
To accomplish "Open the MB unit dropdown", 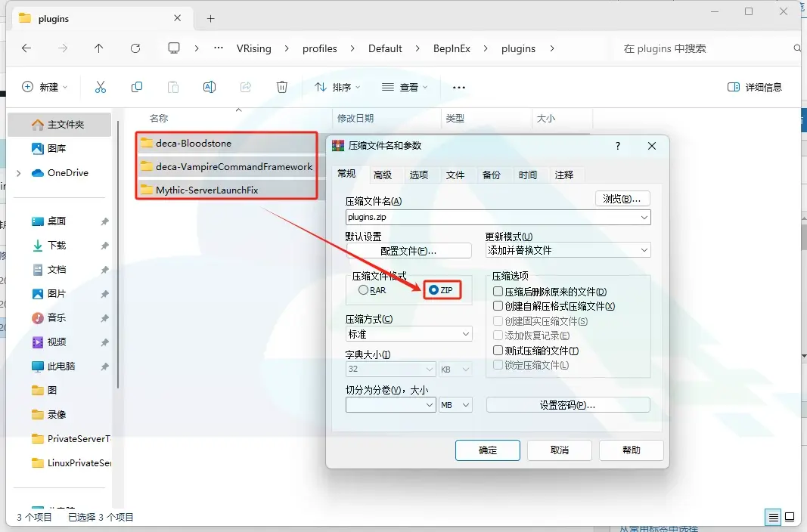I will click(x=455, y=405).
